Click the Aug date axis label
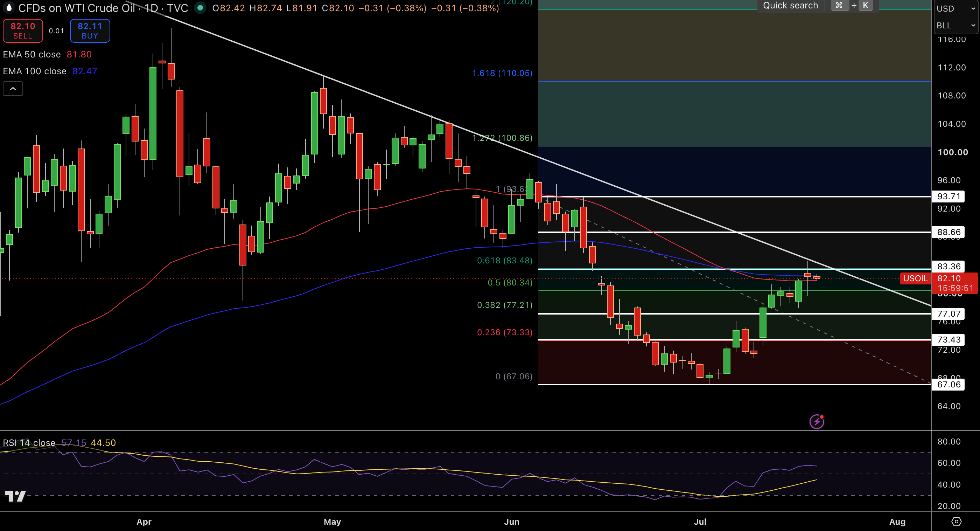 (x=897, y=522)
